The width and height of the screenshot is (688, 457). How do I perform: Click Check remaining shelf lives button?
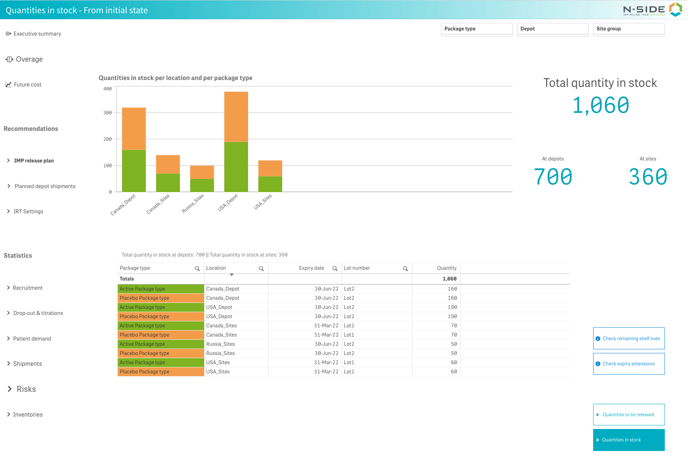(x=628, y=339)
